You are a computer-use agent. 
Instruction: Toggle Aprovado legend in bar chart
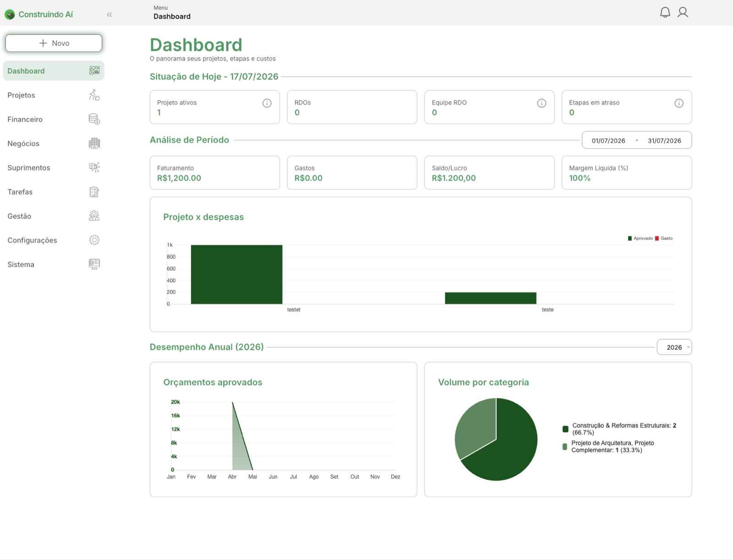(640, 238)
